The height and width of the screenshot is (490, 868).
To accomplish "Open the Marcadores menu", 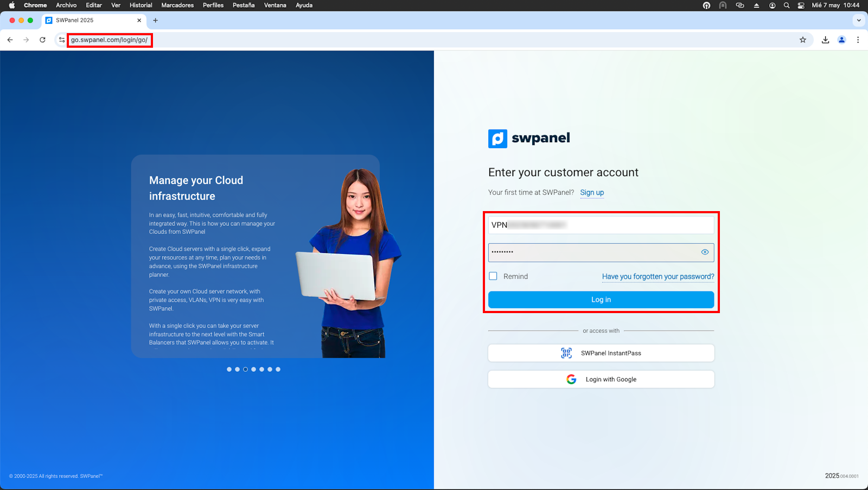I will (177, 5).
